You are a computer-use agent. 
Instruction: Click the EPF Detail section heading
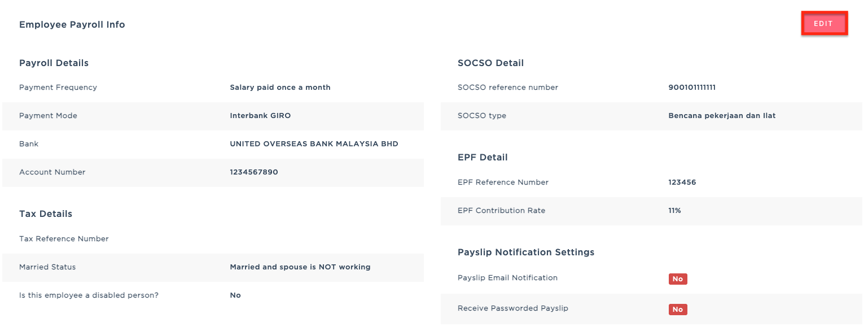click(483, 158)
